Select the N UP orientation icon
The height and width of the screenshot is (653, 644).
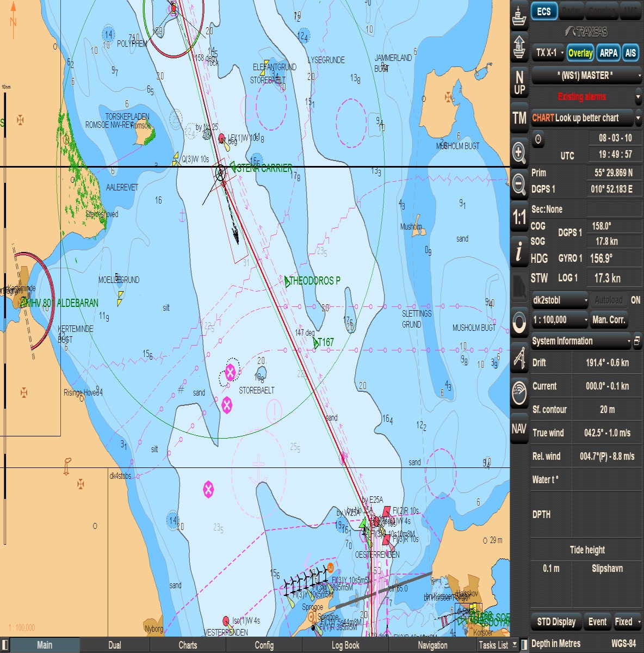click(x=519, y=82)
